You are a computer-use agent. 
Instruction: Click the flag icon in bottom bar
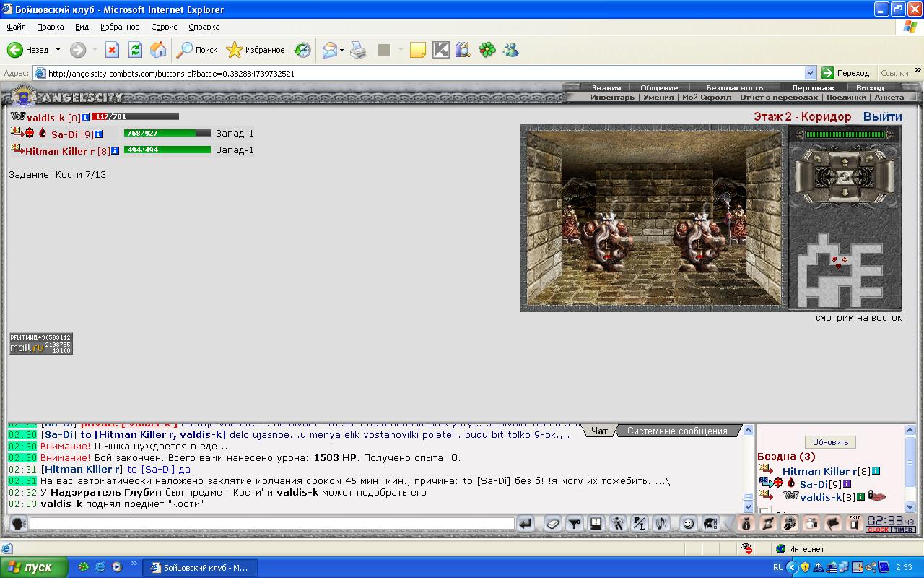pos(832,524)
